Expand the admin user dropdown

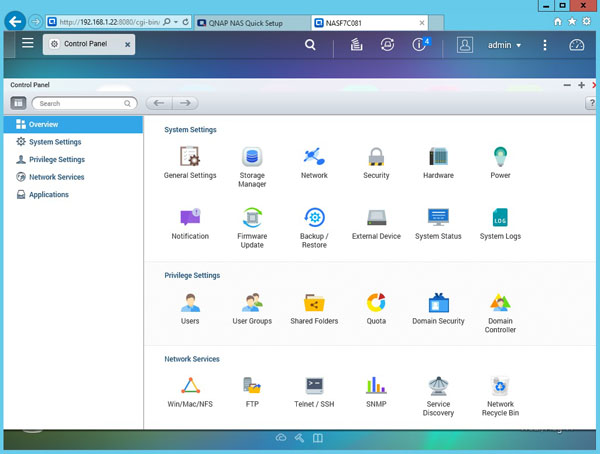point(504,45)
